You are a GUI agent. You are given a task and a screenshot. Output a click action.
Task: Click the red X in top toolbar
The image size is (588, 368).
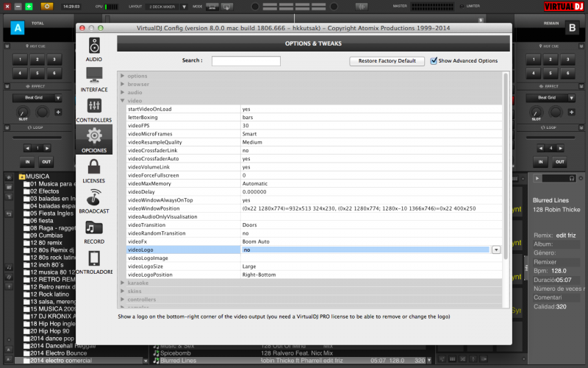coord(7,7)
